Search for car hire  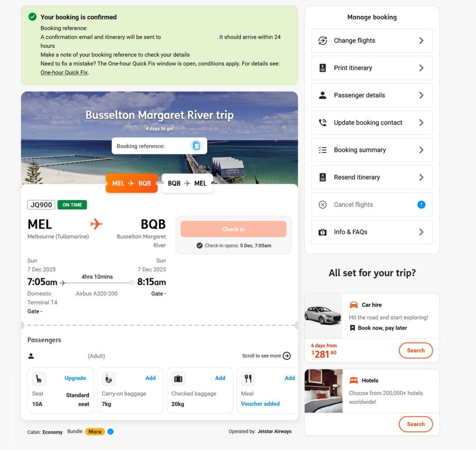tap(416, 351)
